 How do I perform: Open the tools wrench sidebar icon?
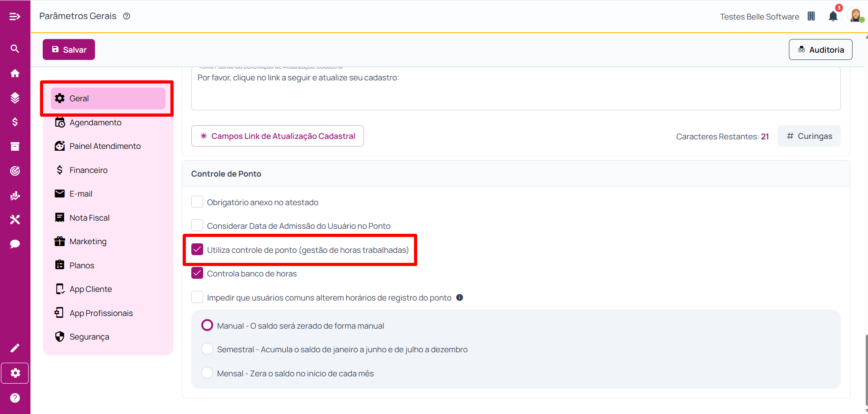point(15,220)
